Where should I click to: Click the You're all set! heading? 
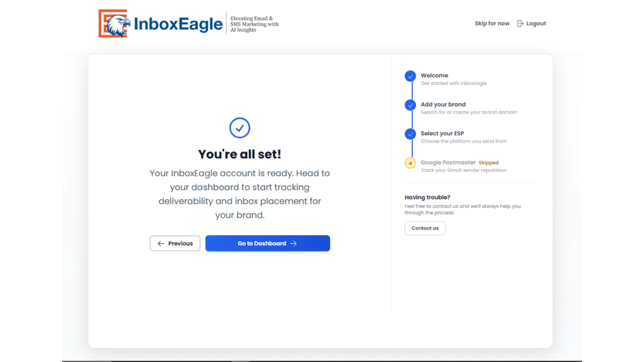(x=239, y=154)
